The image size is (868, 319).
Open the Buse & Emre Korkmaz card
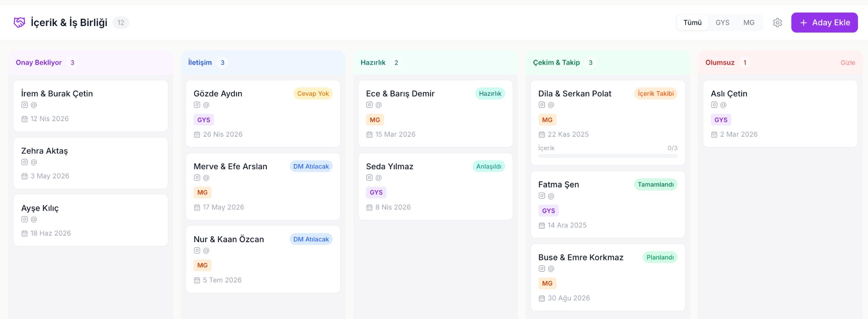(x=608, y=277)
